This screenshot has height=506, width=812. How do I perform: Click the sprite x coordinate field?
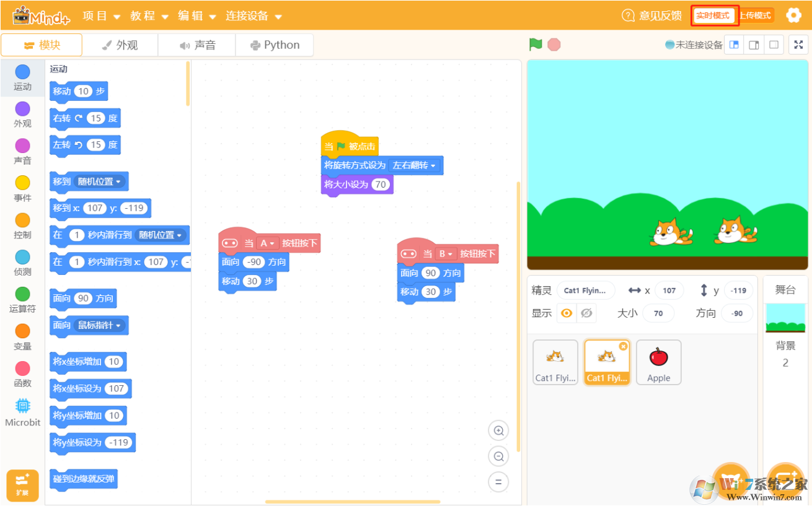669,290
